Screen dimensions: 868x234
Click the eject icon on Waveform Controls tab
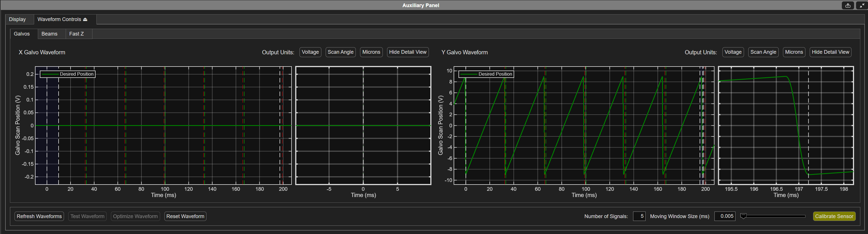[x=85, y=20]
